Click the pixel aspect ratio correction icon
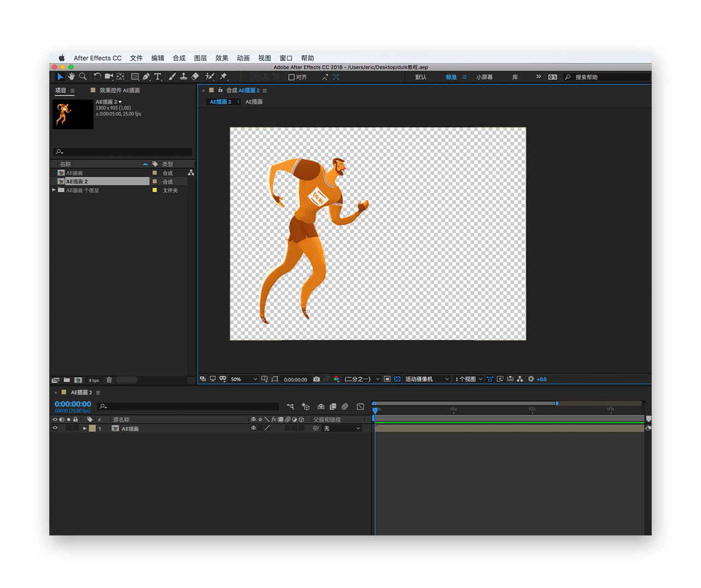 point(490,379)
